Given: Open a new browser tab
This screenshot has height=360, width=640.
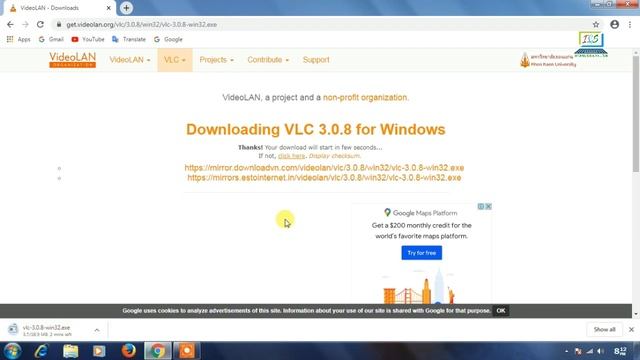Looking at the screenshot, I should coord(126,8).
